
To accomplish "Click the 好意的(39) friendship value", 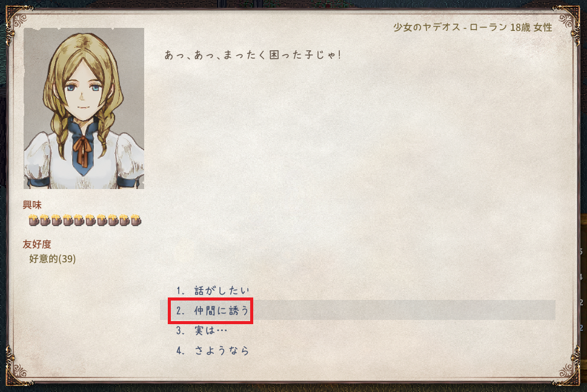I will click(x=53, y=259).
